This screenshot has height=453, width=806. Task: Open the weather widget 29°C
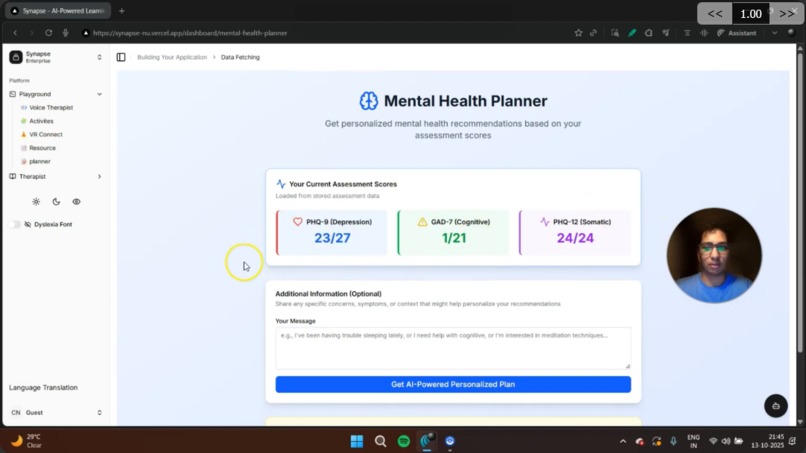[x=27, y=441]
